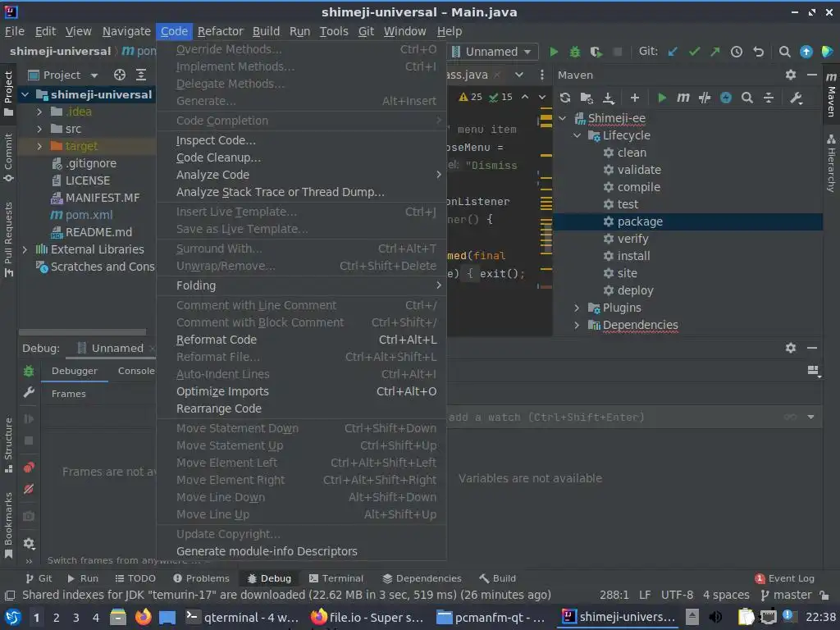Open Project view mode dropdown arrow
This screenshot has width=840, height=630.
click(94, 75)
